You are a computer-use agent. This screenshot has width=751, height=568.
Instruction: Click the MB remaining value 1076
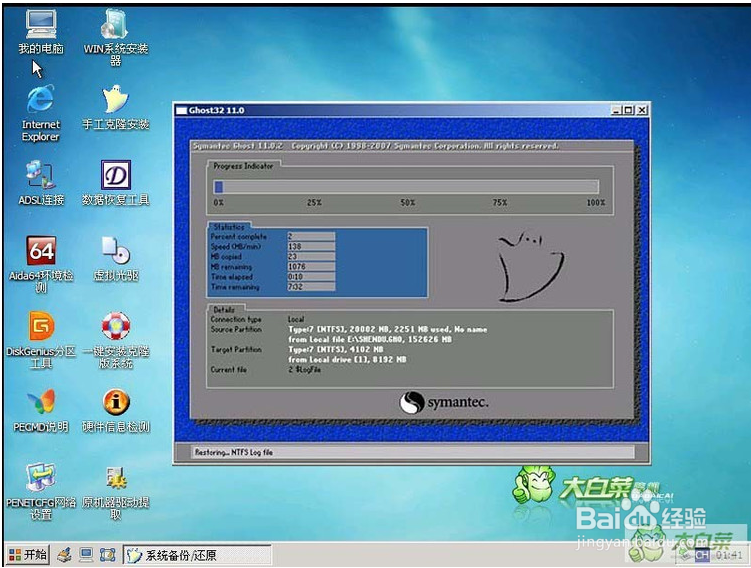pyautogui.click(x=310, y=266)
